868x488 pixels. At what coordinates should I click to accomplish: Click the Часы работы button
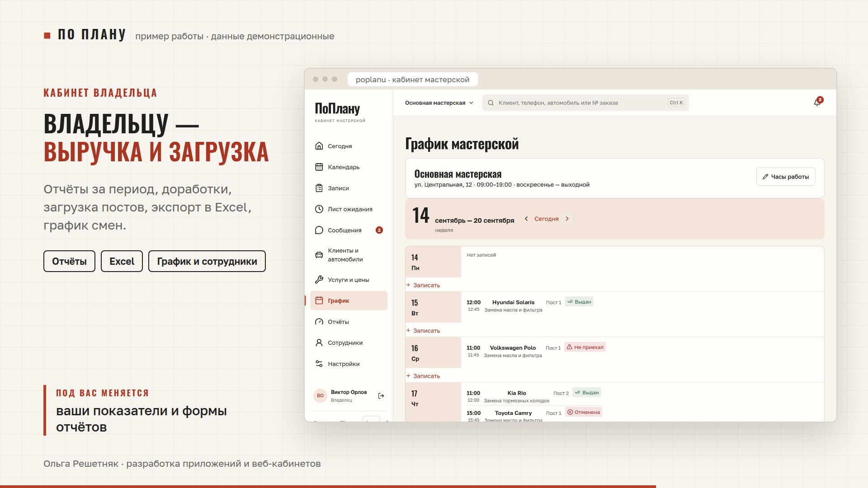(x=786, y=177)
